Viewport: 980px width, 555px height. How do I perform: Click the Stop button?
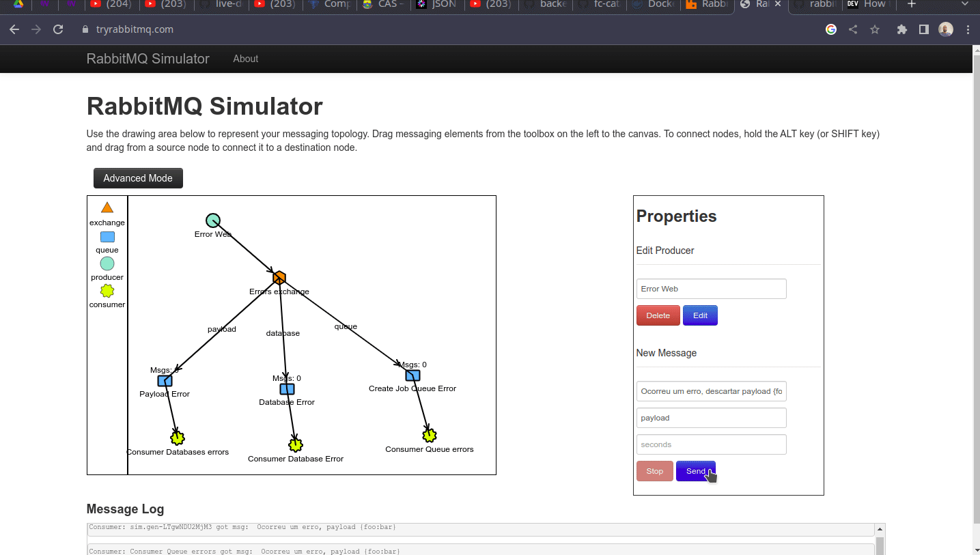pyautogui.click(x=655, y=471)
